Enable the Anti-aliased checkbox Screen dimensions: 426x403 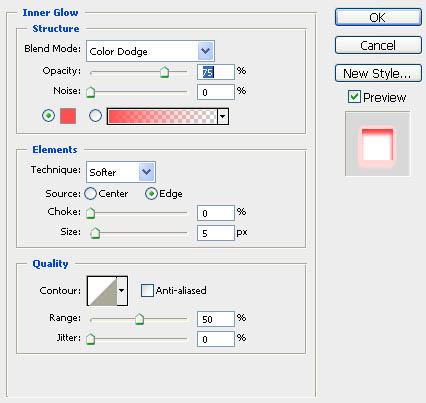[147, 290]
